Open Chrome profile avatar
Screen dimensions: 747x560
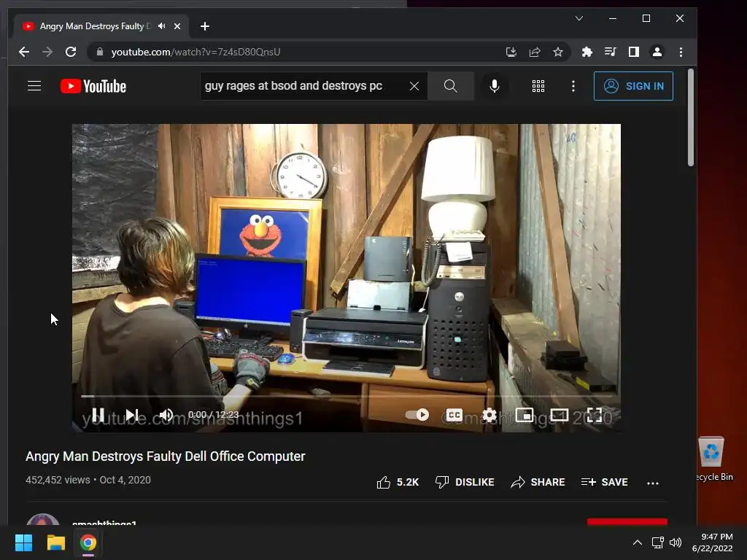657,52
